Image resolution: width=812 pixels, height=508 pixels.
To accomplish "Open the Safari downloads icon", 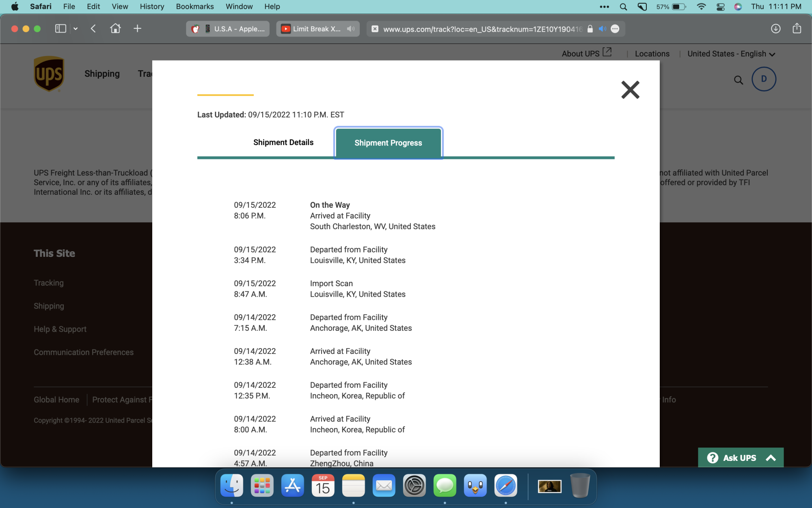I will [x=775, y=28].
